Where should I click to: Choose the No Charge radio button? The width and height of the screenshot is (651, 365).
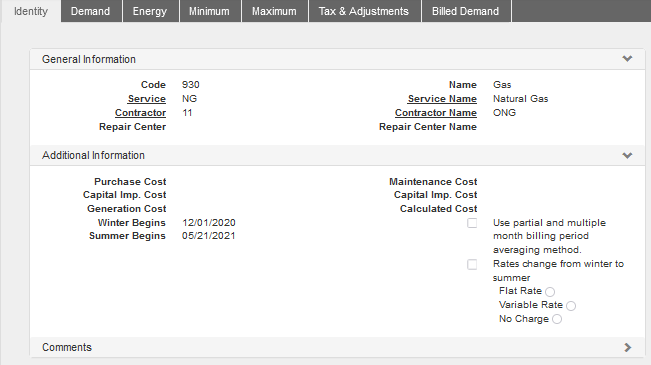557,319
